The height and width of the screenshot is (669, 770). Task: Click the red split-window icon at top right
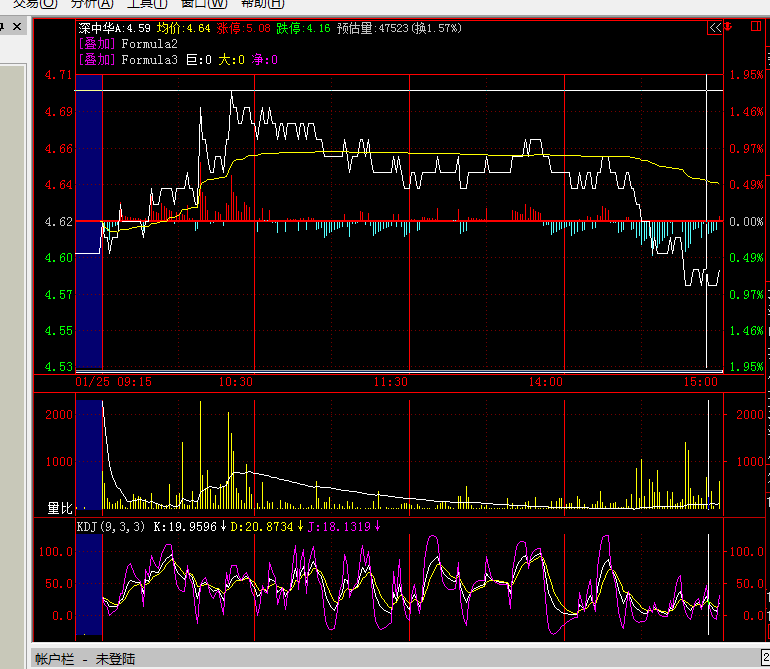point(756,27)
